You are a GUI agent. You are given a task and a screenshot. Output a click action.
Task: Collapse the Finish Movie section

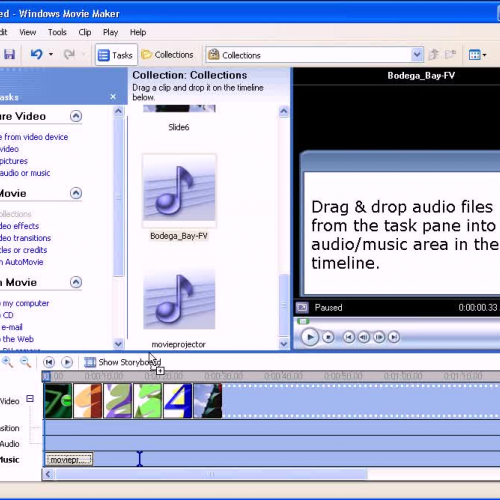click(x=76, y=282)
